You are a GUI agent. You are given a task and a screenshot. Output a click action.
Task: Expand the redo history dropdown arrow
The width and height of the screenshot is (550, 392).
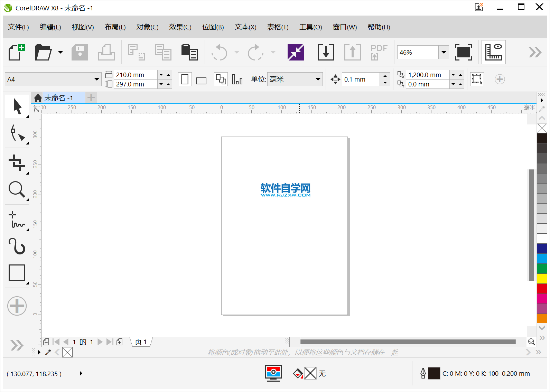click(273, 52)
